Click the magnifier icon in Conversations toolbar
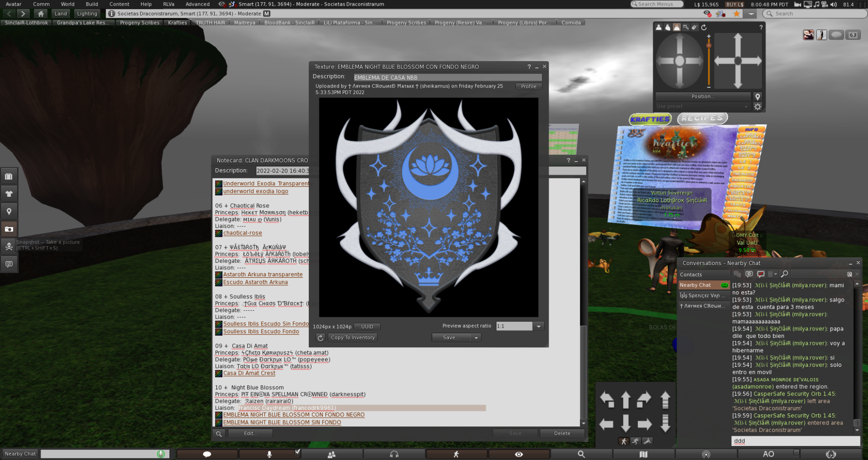868x460 pixels. point(785,274)
